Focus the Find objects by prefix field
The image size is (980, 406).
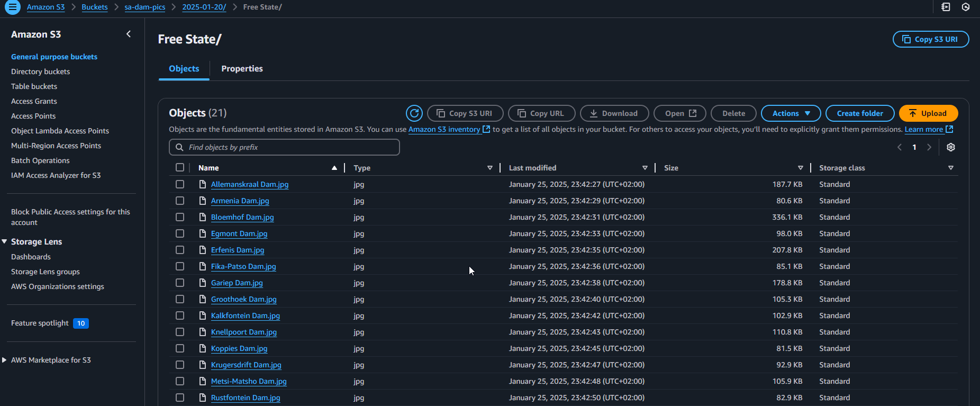pos(284,147)
